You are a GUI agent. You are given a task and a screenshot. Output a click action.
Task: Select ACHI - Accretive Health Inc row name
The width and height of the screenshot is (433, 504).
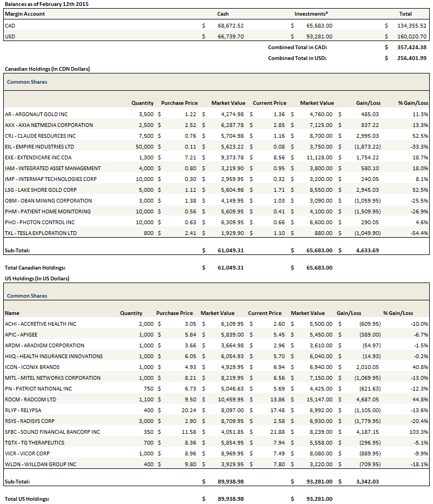tap(41, 324)
